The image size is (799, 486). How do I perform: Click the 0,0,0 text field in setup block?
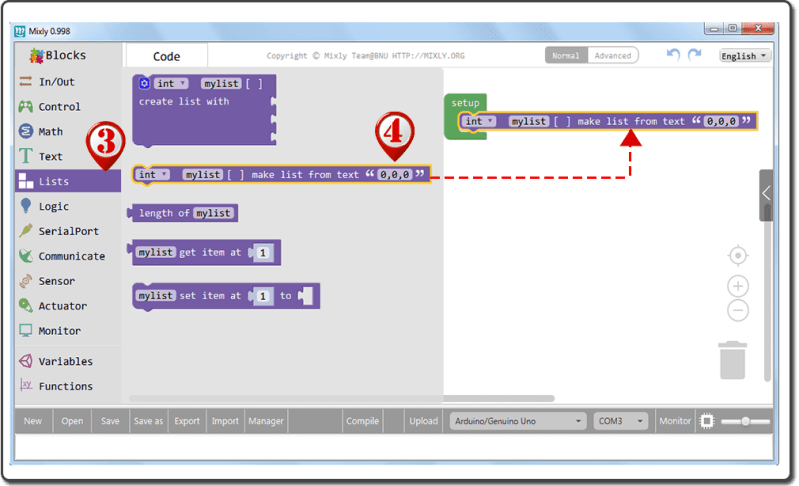pyautogui.click(x=721, y=121)
